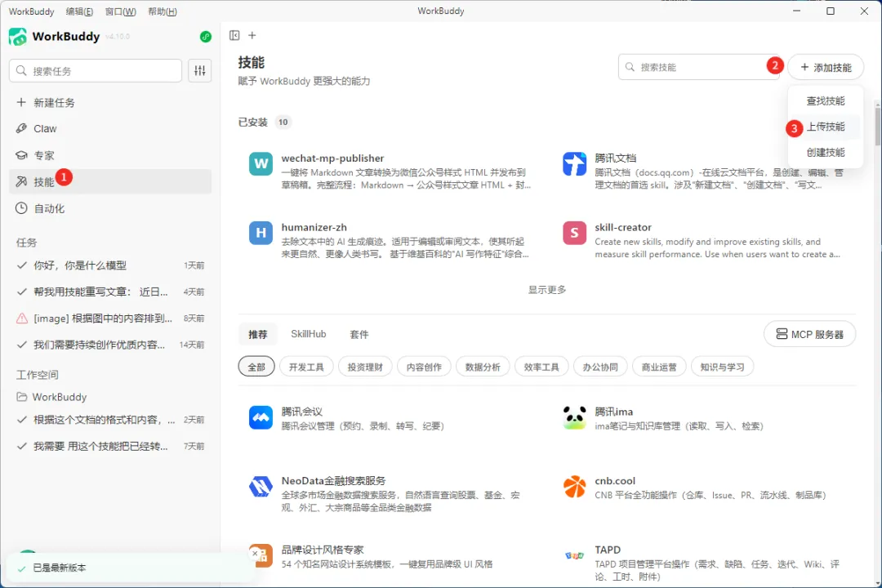Click the installed count badge 10
Viewport: 882px width, 588px height.
click(x=283, y=122)
